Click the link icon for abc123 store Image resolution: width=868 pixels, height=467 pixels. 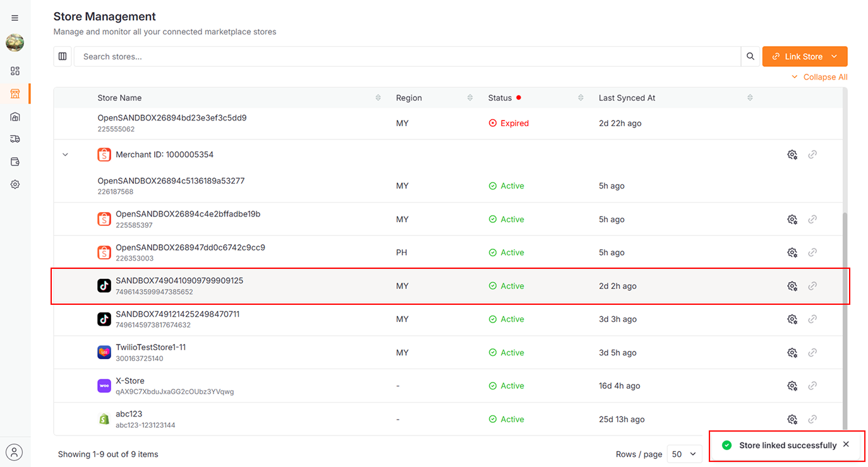(812, 419)
